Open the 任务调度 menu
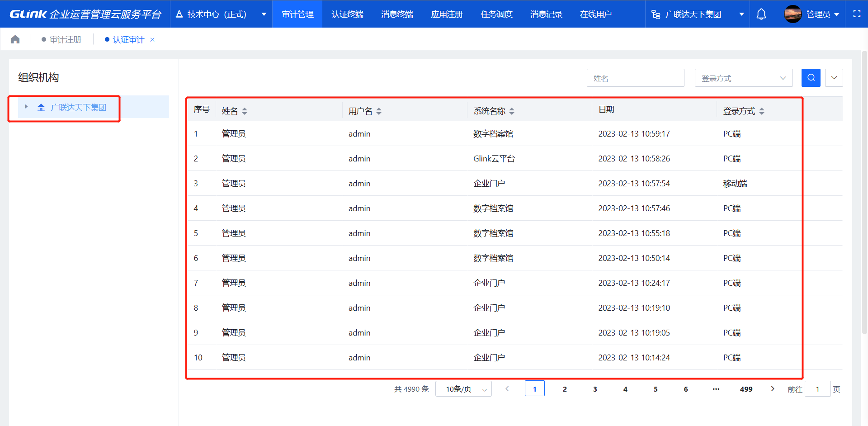 click(496, 14)
